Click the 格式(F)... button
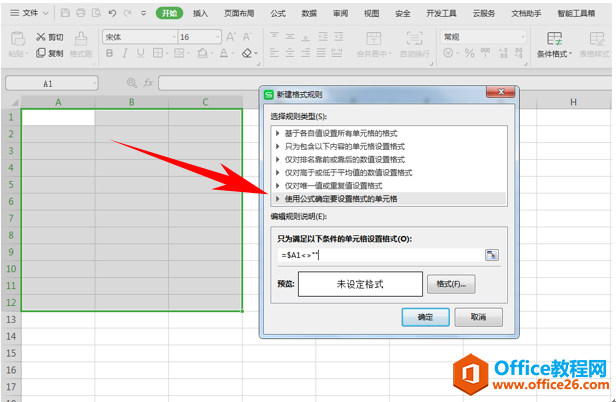The width and height of the screenshot is (616, 402). point(450,284)
